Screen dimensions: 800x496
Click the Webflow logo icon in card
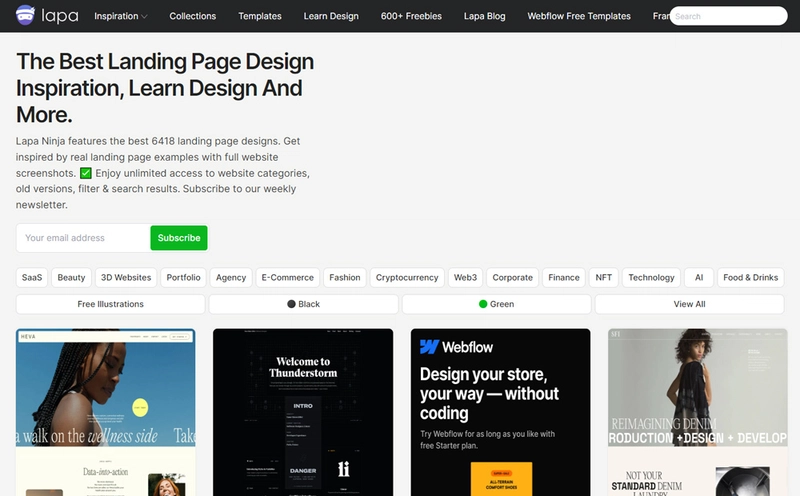tap(429, 347)
